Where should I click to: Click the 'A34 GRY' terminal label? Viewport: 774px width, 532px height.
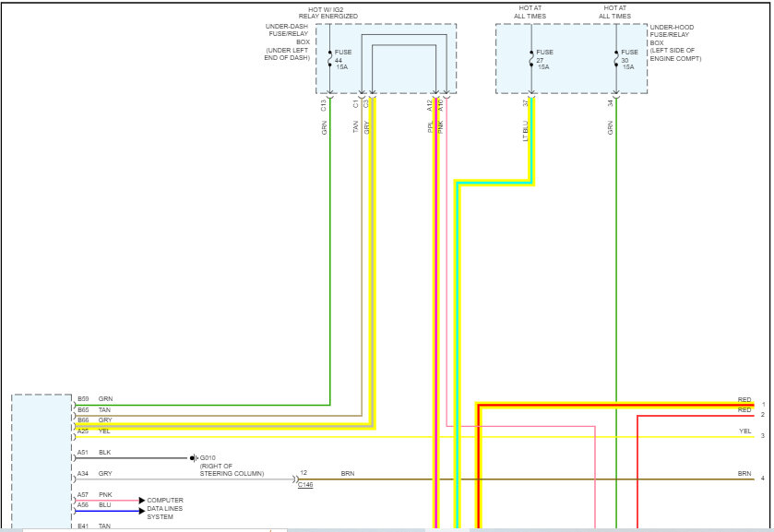tap(94, 473)
